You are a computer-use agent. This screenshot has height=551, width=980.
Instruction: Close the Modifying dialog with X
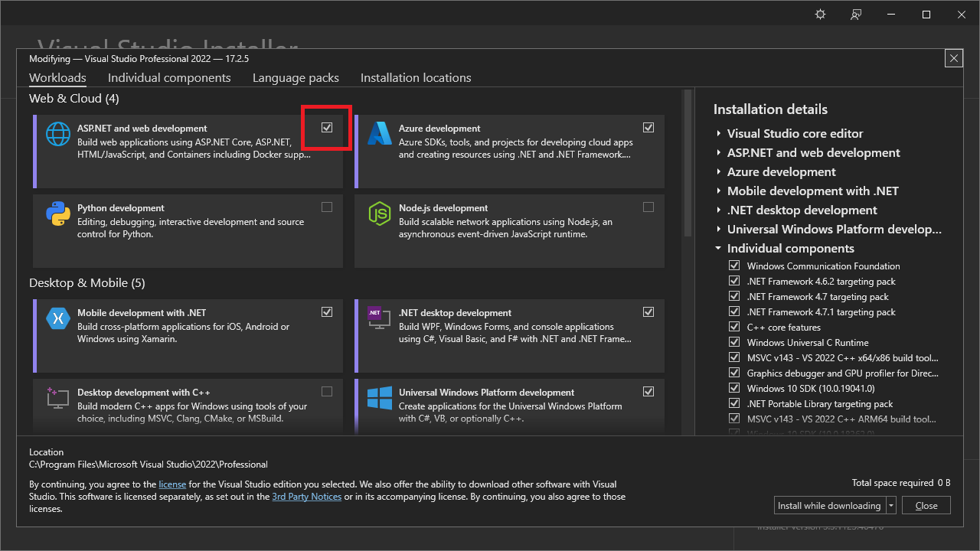coord(954,58)
